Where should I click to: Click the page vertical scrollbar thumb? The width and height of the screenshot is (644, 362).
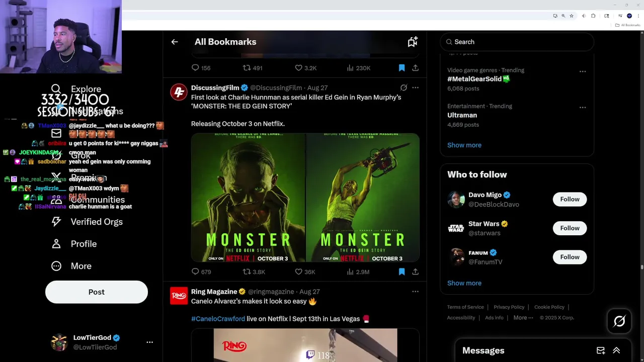(642, 266)
